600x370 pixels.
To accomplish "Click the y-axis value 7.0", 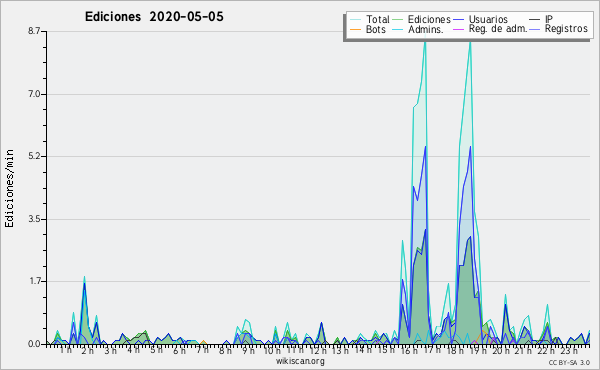I will point(34,94).
